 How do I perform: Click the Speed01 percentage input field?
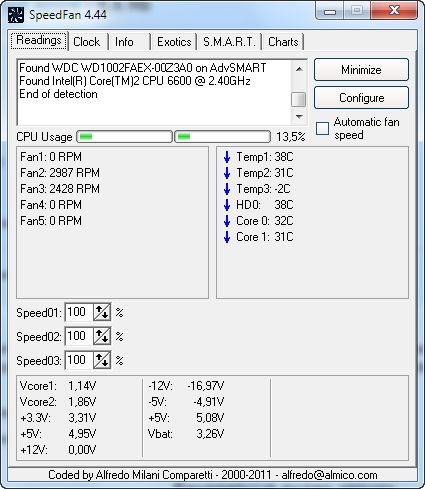(79, 312)
